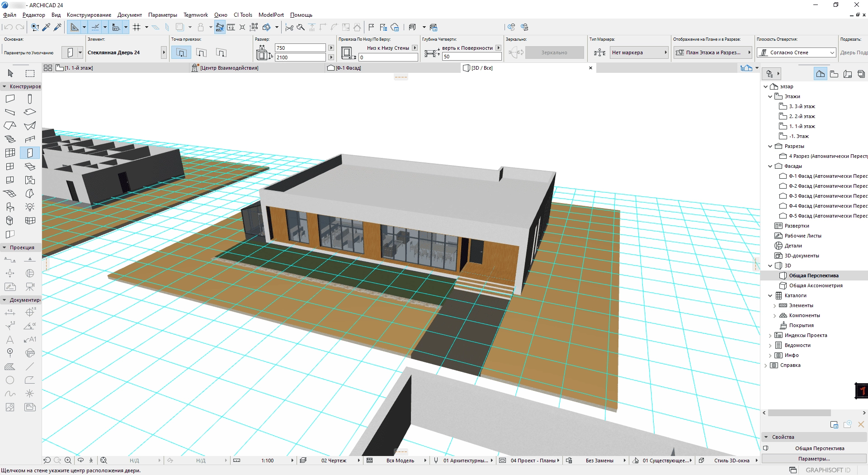
Task: Select the Marquee tool
Action: coord(30,73)
